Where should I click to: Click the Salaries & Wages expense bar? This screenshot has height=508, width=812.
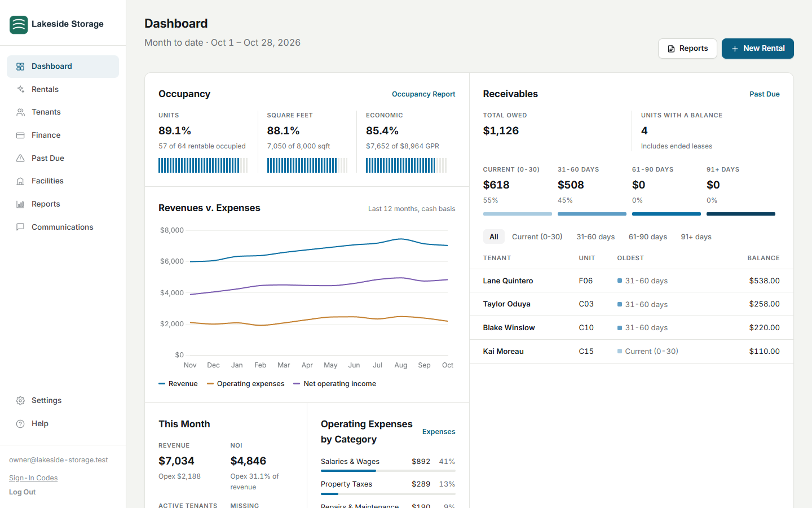coord(388,471)
